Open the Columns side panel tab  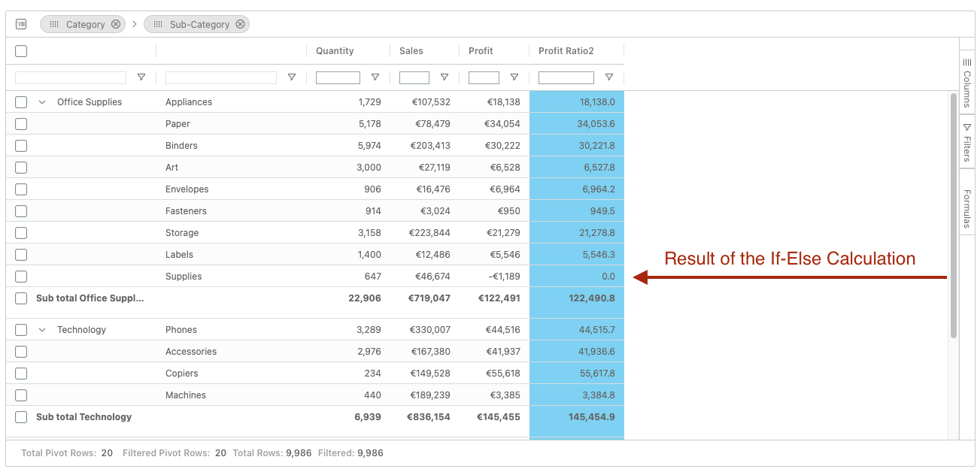[x=967, y=83]
